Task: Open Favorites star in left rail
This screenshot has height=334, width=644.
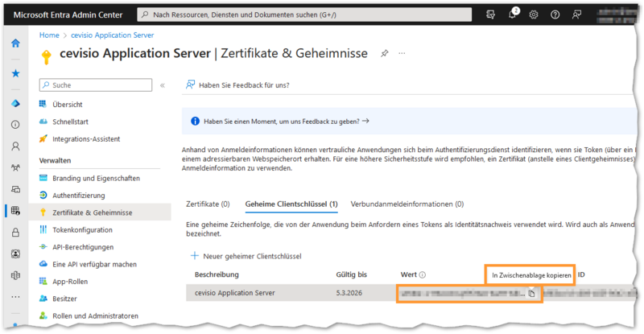Action: tap(15, 73)
